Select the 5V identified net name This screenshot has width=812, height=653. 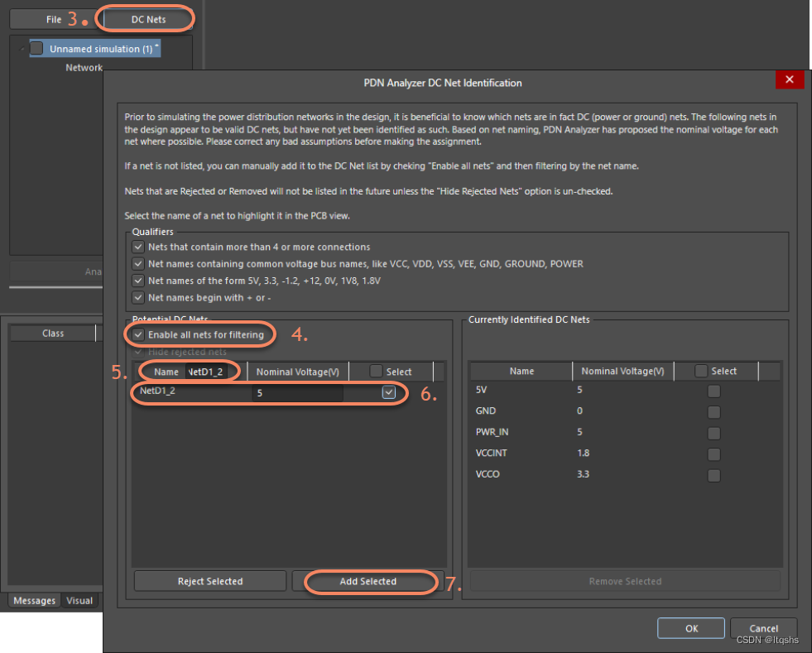pos(481,390)
